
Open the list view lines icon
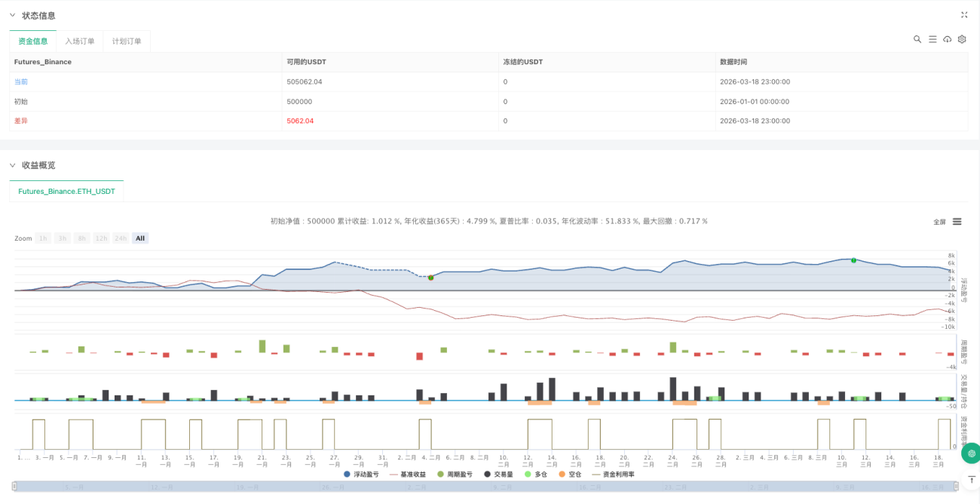point(933,39)
